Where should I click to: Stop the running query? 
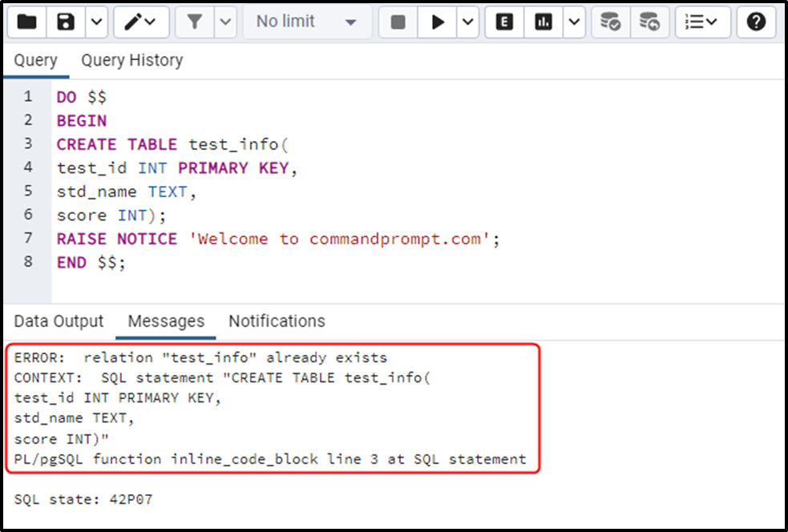(397, 22)
